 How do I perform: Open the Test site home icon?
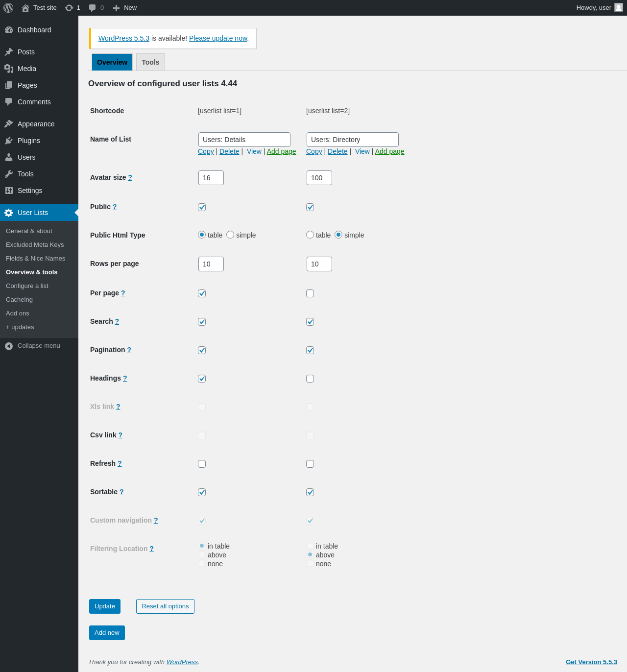25,8
